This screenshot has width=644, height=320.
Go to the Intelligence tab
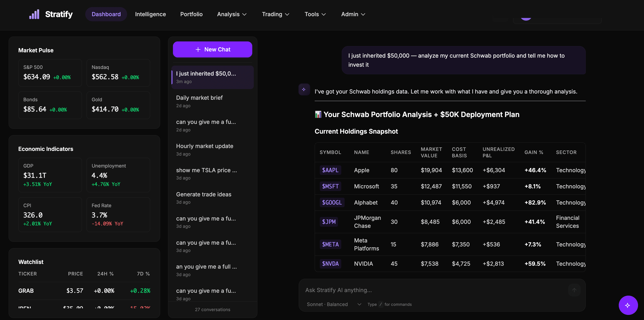[150, 14]
